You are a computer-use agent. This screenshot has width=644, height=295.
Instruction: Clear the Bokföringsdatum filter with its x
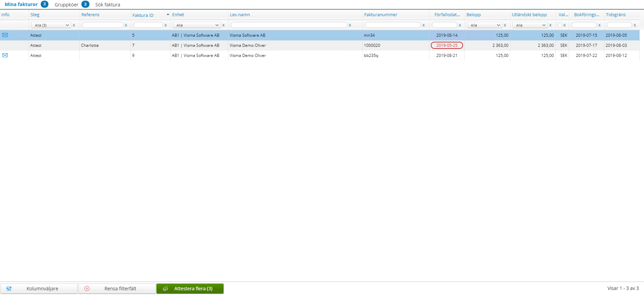tap(599, 25)
